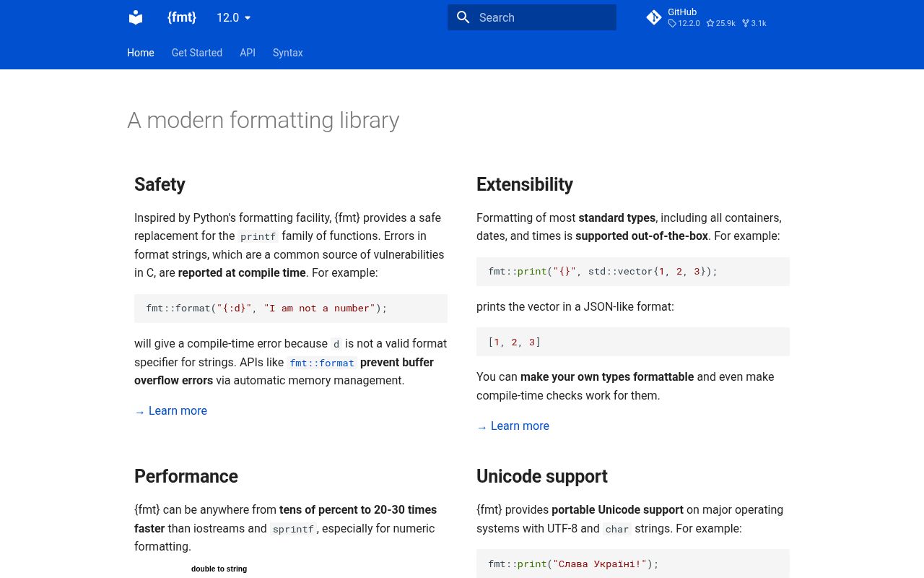Click the [1, 2, 3] output block

pyautogui.click(x=633, y=342)
